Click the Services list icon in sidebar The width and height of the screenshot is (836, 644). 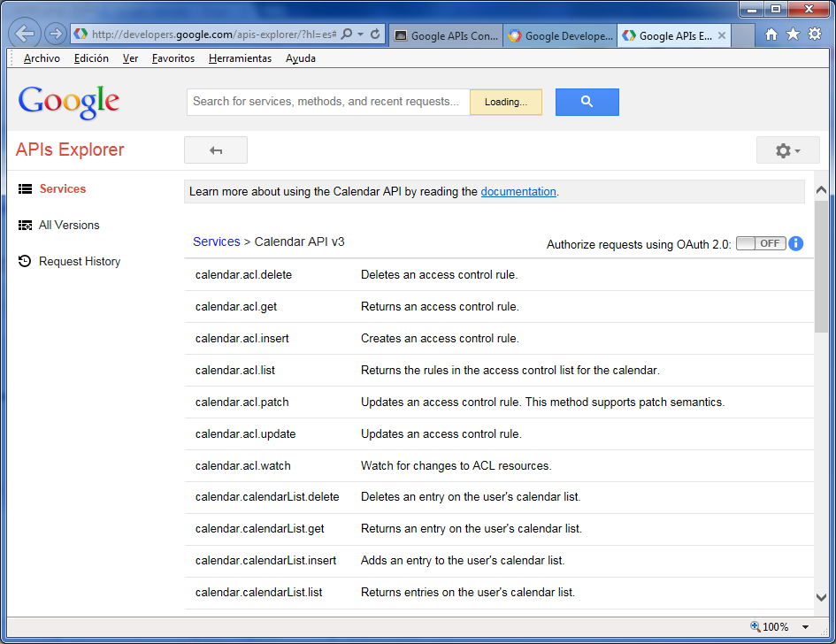[x=25, y=188]
